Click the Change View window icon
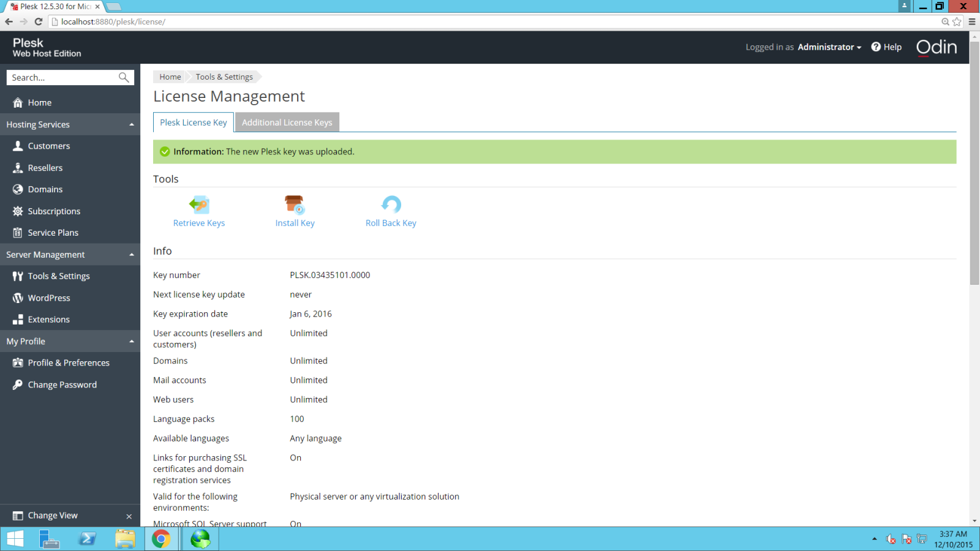Viewport: 980px width, 551px height. pyautogui.click(x=18, y=515)
